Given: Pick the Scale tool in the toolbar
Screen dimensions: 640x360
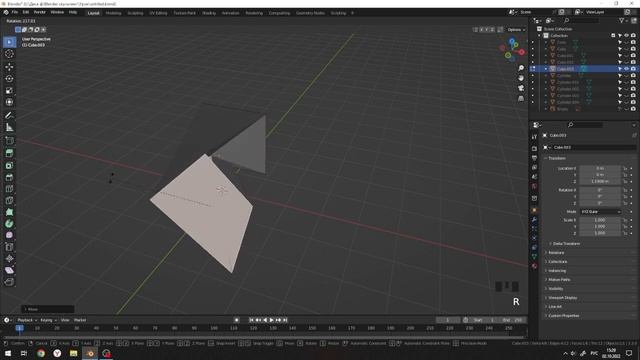Looking at the screenshot, I should [x=9, y=91].
